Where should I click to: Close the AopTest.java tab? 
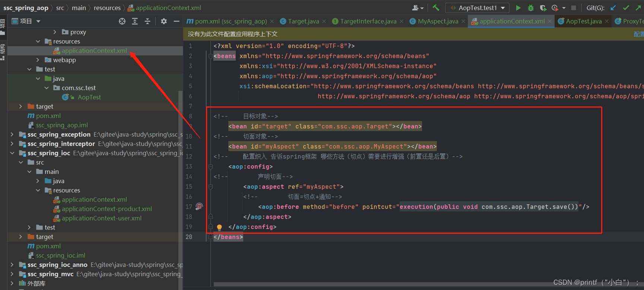tap(607, 22)
